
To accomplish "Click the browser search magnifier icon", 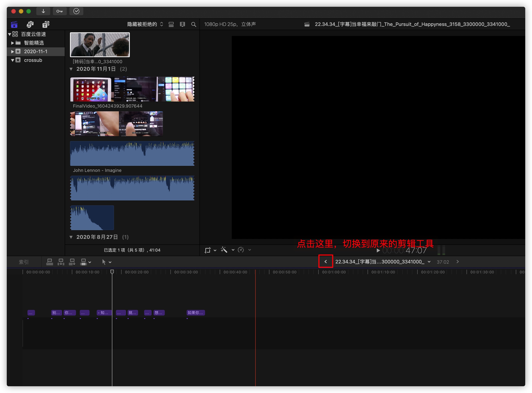I will [194, 24].
